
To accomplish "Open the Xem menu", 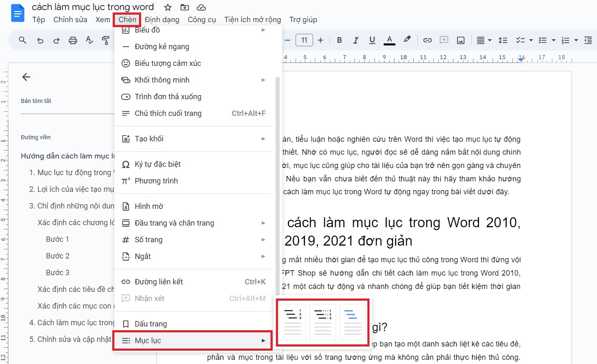I will pos(103,20).
